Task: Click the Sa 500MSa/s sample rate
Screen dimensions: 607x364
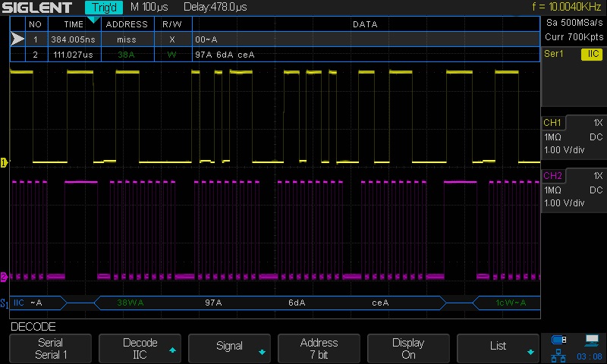Action: 574,23
